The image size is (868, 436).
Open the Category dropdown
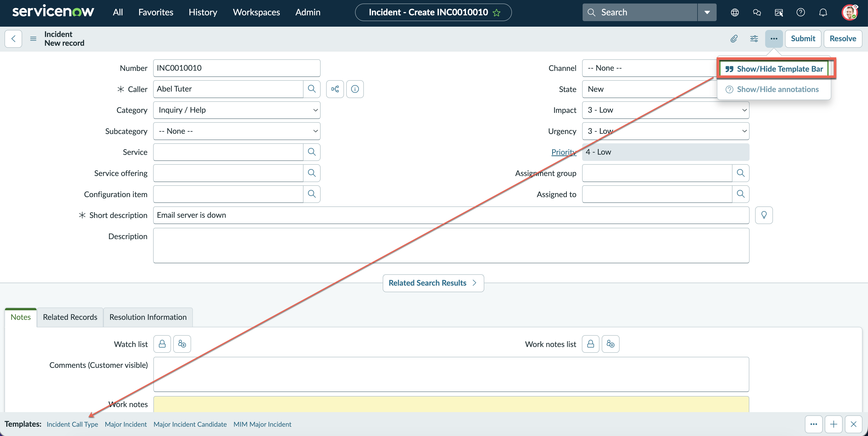(237, 110)
